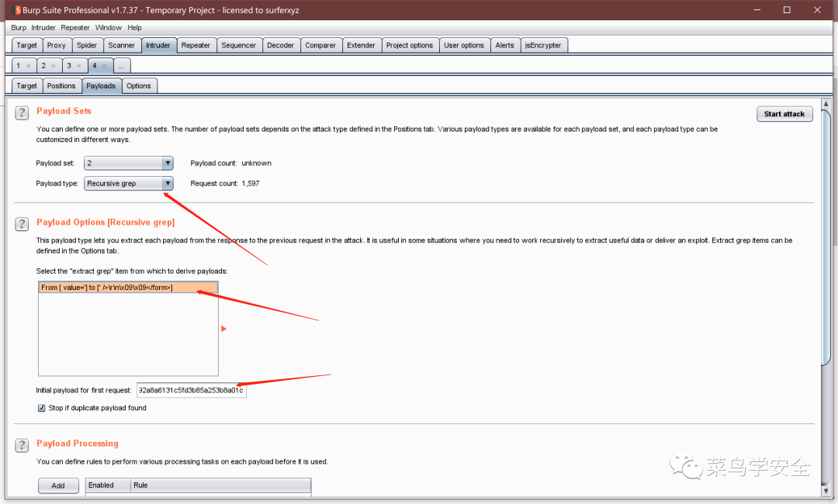The height and width of the screenshot is (504, 838).
Task: Open new attack tab with ellipsis
Action: 121,66
